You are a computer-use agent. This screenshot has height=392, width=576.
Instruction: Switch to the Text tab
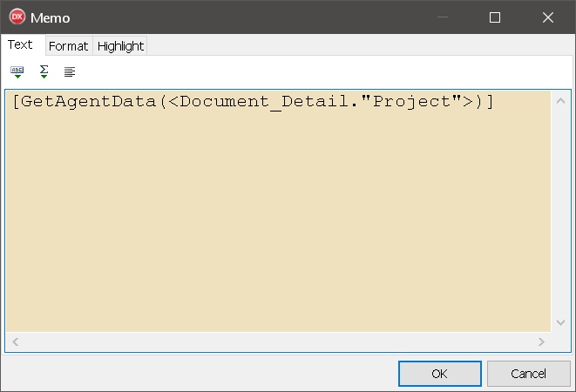(20, 45)
